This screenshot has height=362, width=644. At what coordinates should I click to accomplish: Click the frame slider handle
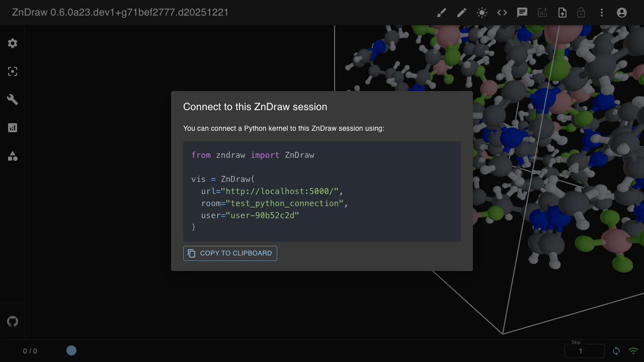click(71, 350)
